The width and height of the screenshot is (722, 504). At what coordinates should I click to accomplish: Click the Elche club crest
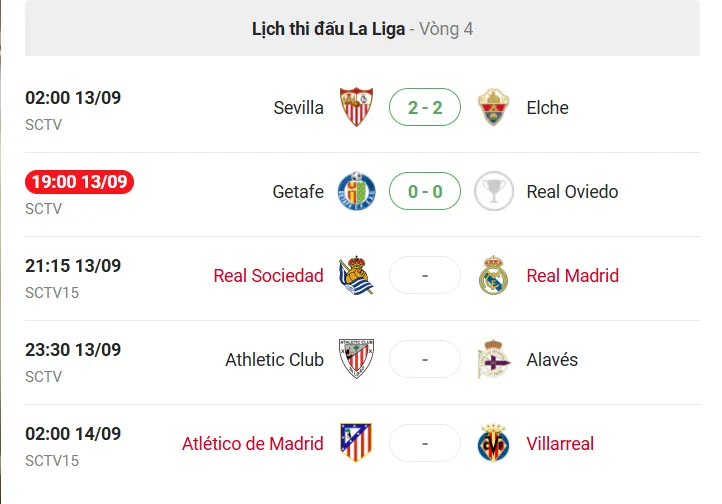point(493,107)
